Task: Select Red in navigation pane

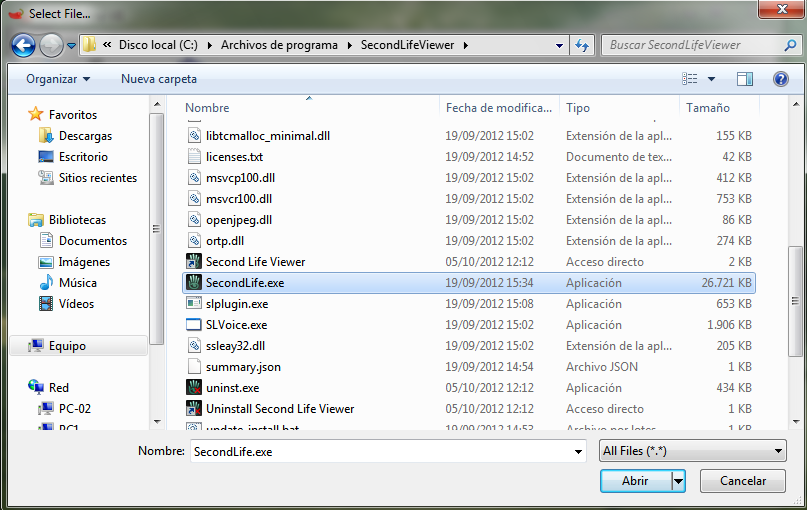Action: 59,388
